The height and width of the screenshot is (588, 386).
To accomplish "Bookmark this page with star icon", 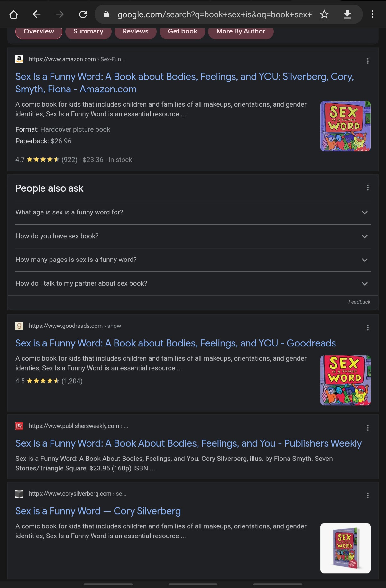I will coord(324,14).
